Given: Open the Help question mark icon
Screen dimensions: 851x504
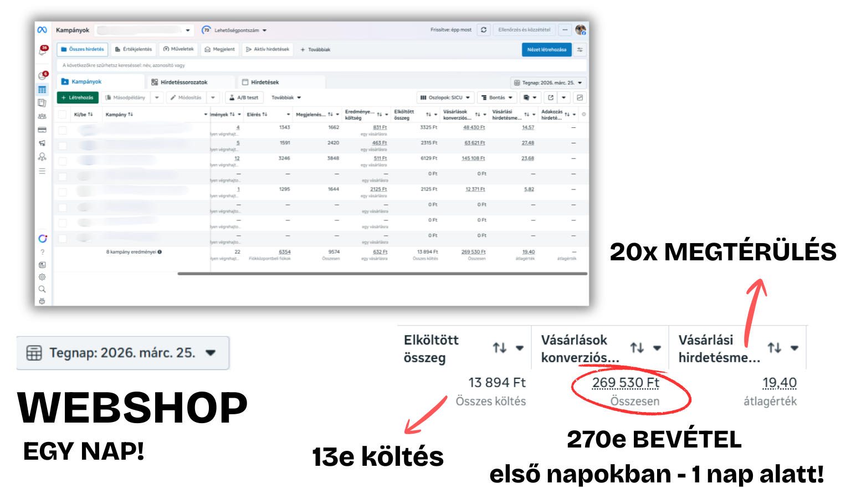Looking at the screenshot, I should 42,252.
